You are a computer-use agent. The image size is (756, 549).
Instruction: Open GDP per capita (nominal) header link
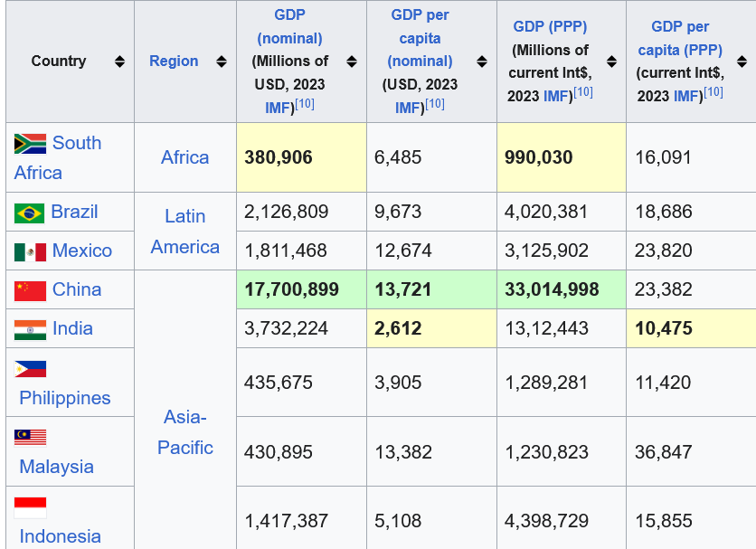(x=420, y=38)
